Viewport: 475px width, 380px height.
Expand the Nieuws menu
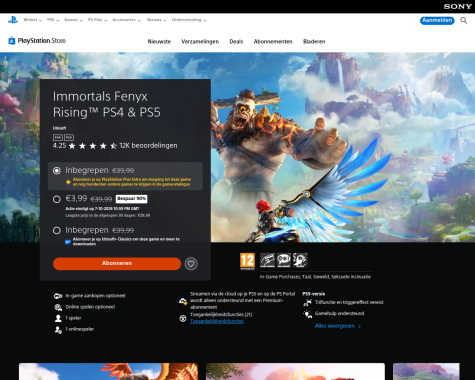click(156, 20)
